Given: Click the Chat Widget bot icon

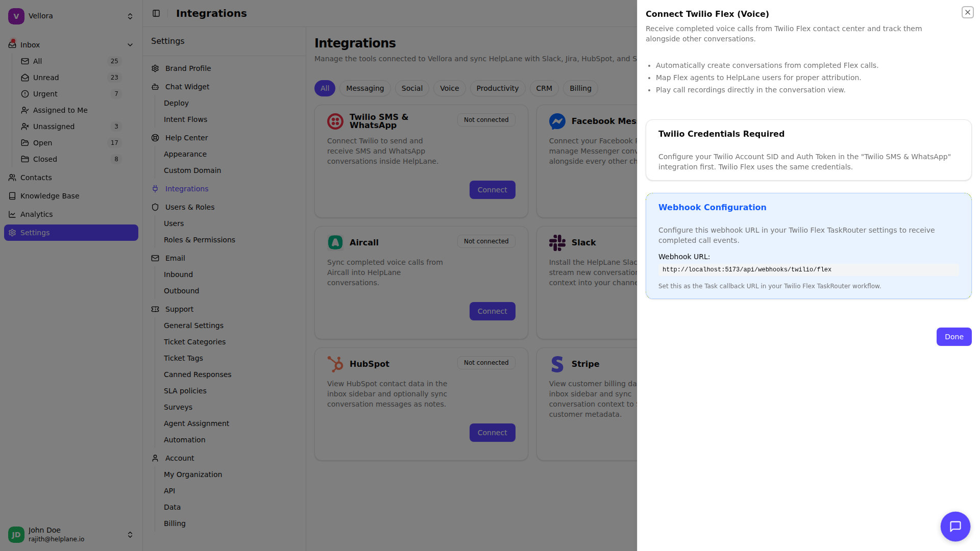Looking at the screenshot, I should pos(155,87).
